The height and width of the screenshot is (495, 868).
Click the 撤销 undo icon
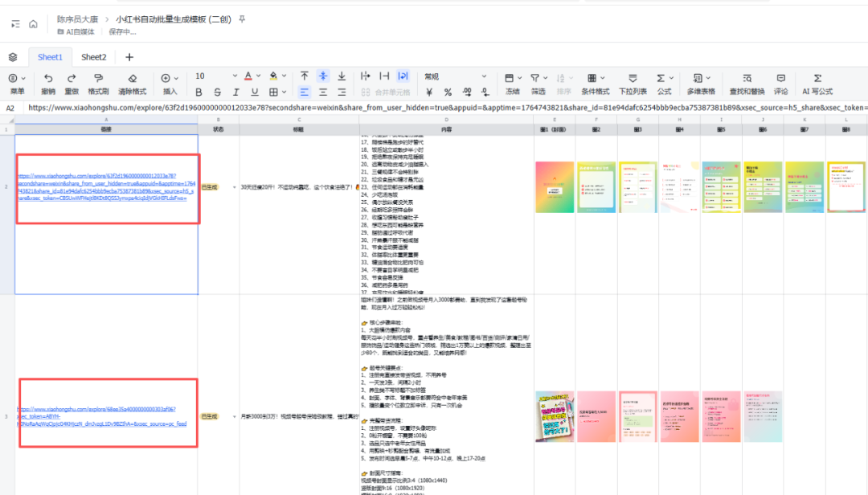click(48, 78)
